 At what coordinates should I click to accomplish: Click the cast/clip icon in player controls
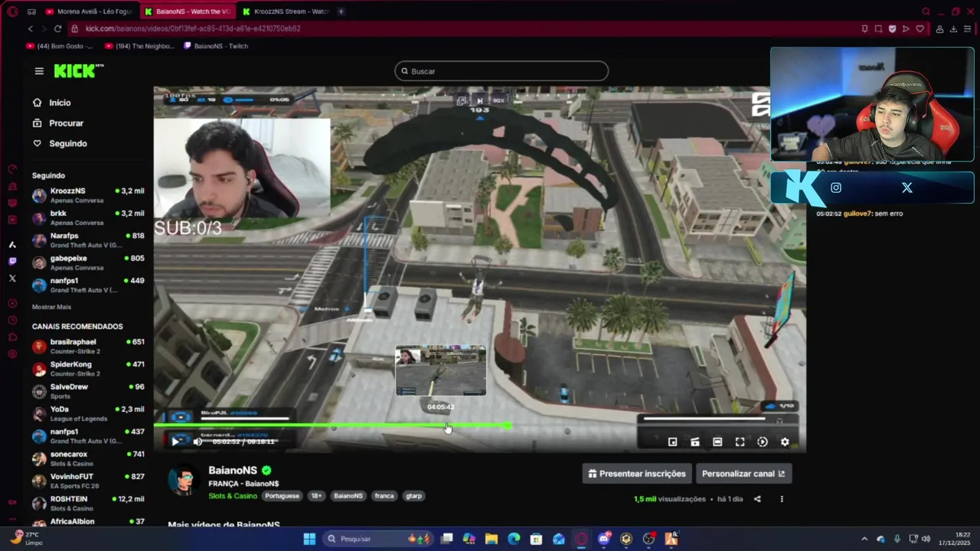(695, 442)
